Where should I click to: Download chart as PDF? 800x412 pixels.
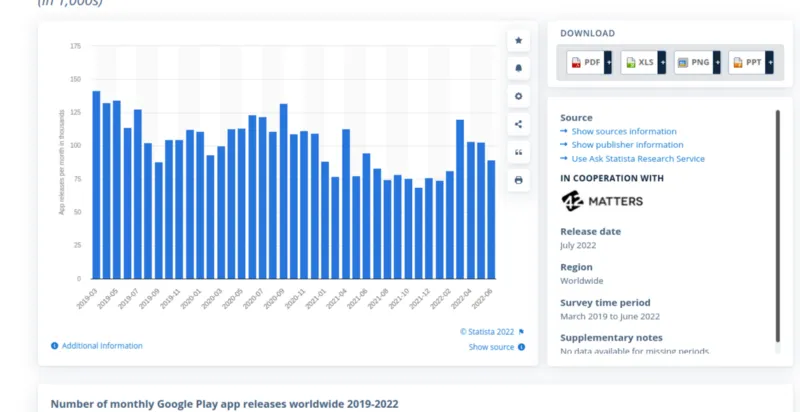click(586, 62)
